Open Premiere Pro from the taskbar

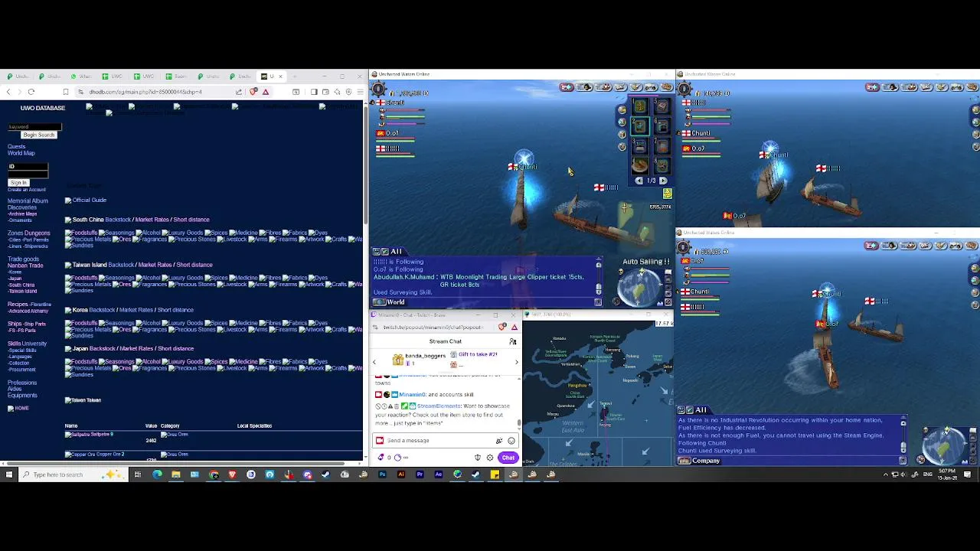click(420, 474)
